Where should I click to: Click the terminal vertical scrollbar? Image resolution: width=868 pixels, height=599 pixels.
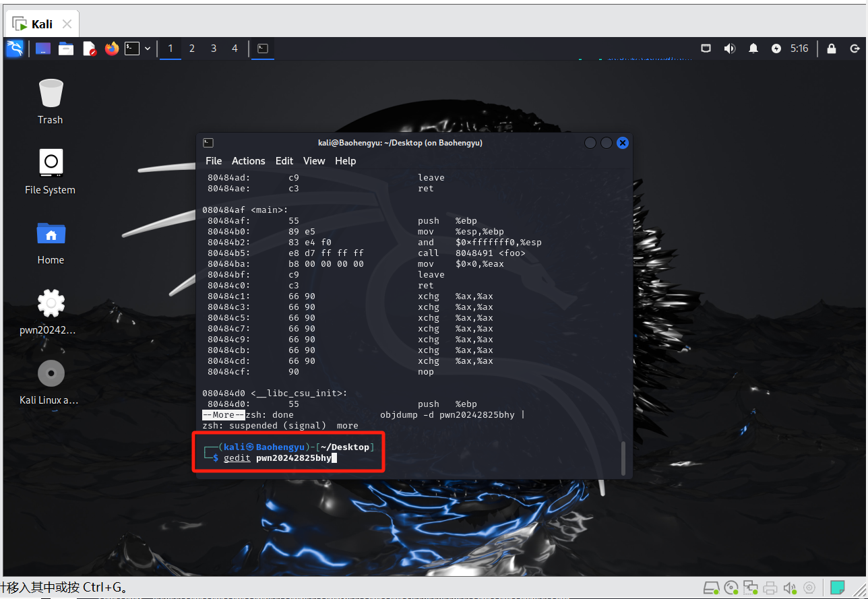pyautogui.click(x=623, y=458)
